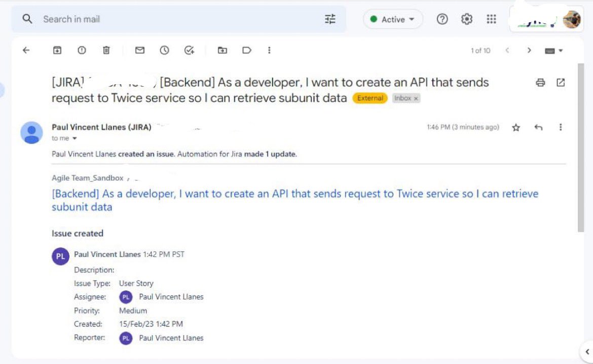Image resolution: width=593 pixels, height=364 pixels.
Task: Open the account profile picture
Action: coord(572,19)
